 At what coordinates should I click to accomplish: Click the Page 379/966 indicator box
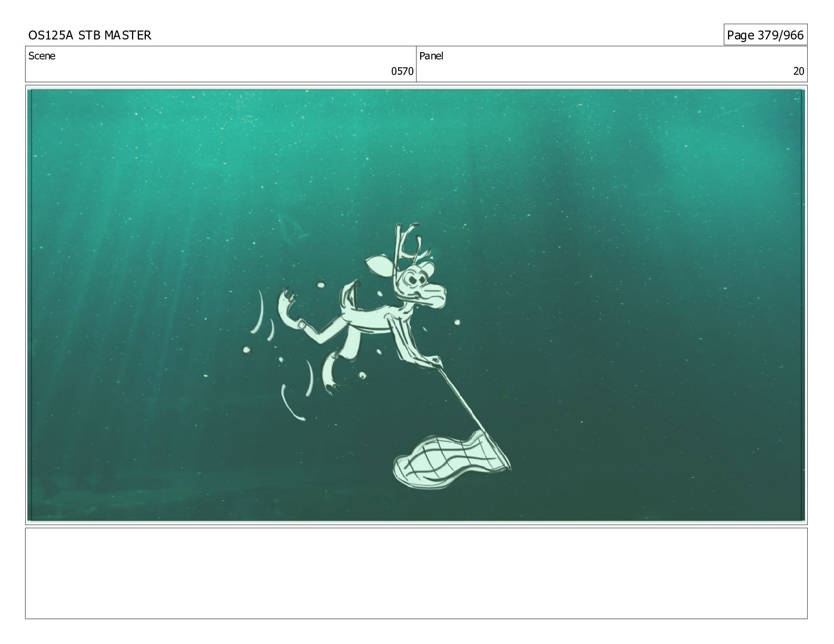pos(765,35)
